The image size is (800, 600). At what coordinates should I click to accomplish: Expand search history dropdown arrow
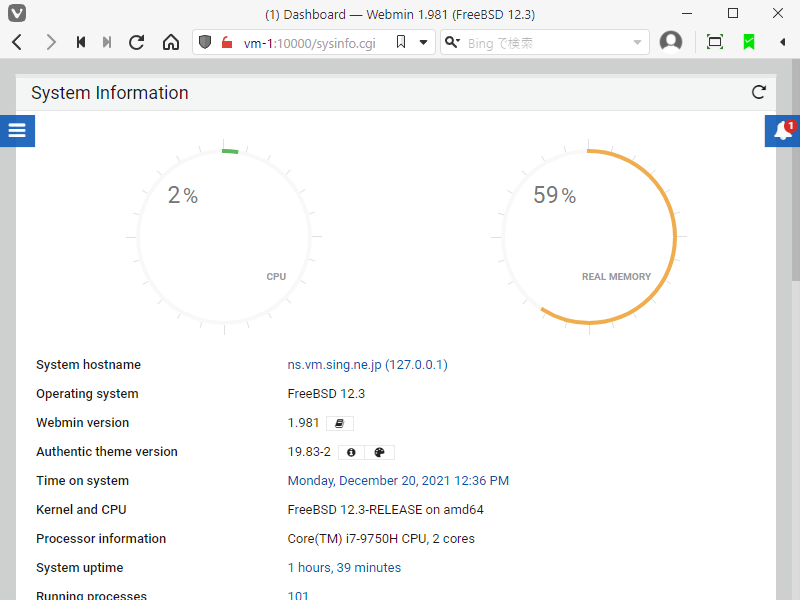pyautogui.click(x=637, y=43)
